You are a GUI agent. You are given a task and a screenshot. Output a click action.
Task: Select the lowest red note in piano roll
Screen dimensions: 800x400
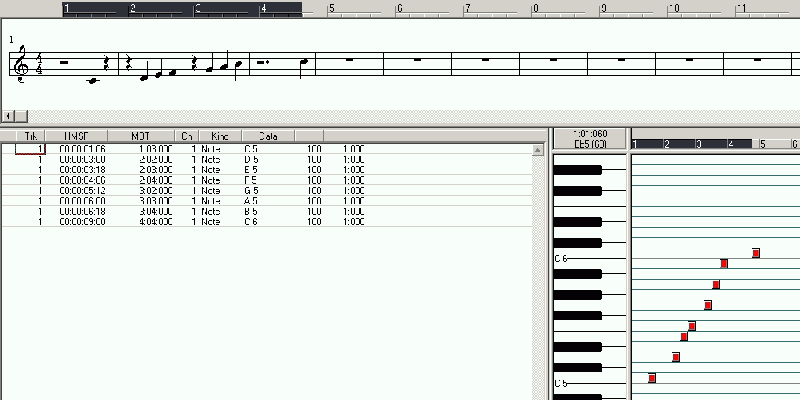tap(652, 378)
